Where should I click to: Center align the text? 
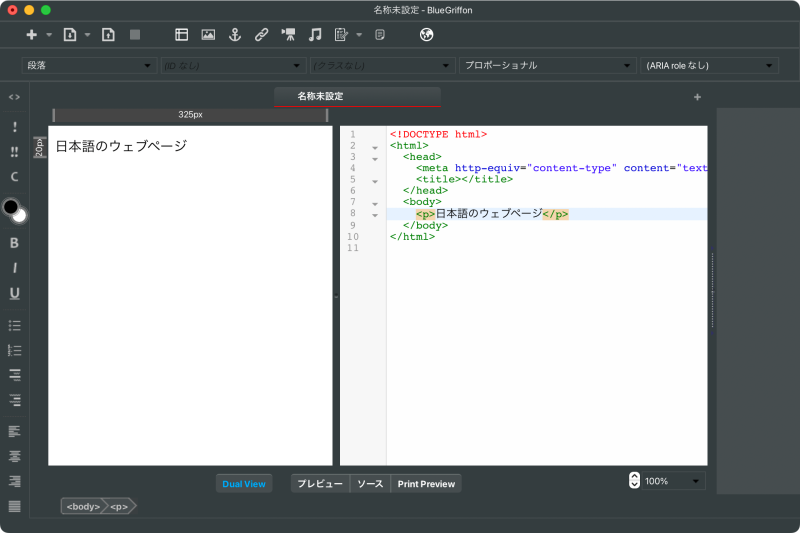(14, 456)
